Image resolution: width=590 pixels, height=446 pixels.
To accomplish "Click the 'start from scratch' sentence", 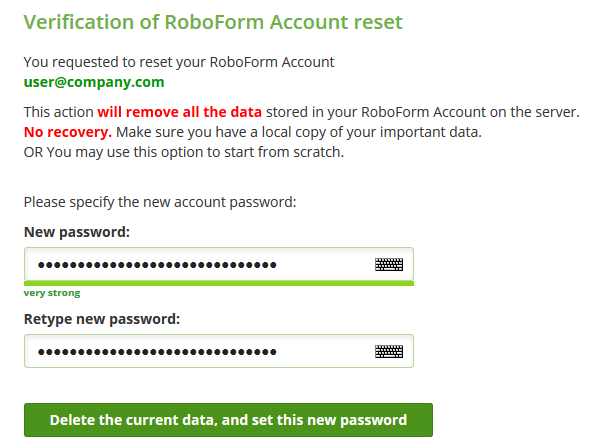I will (x=184, y=152).
